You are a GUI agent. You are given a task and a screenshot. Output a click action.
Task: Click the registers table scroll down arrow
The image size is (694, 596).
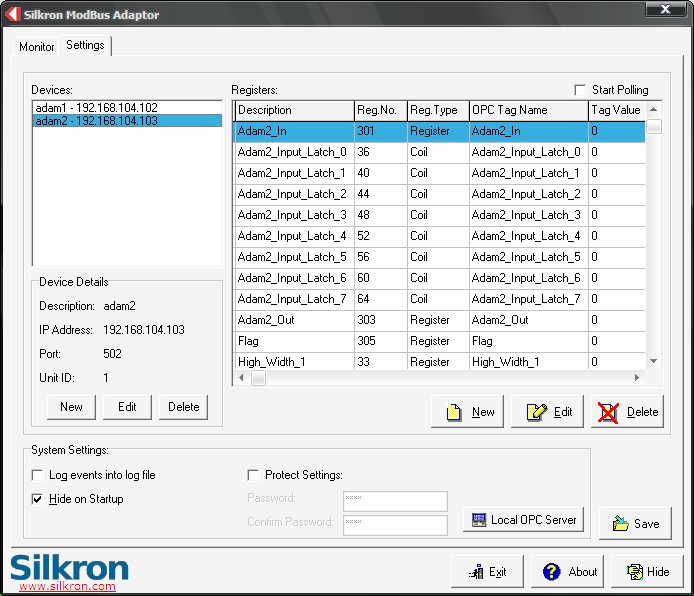point(653,361)
